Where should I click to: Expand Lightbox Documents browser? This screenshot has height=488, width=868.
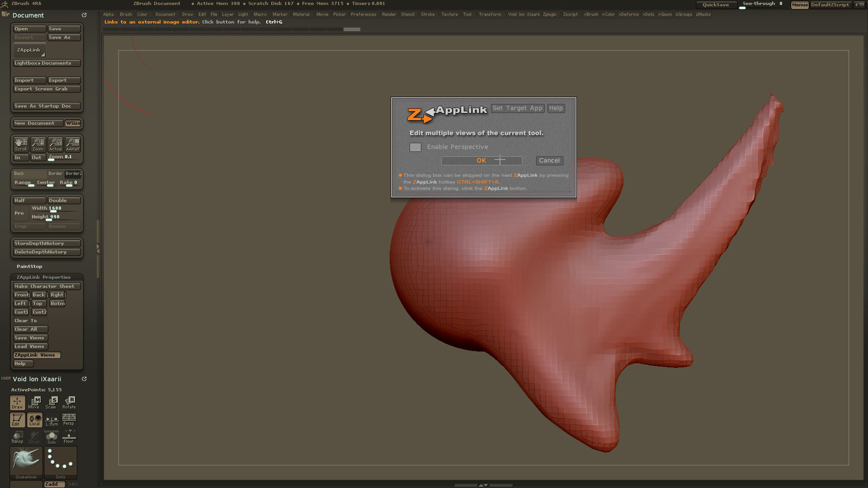(x=47, y=63)
